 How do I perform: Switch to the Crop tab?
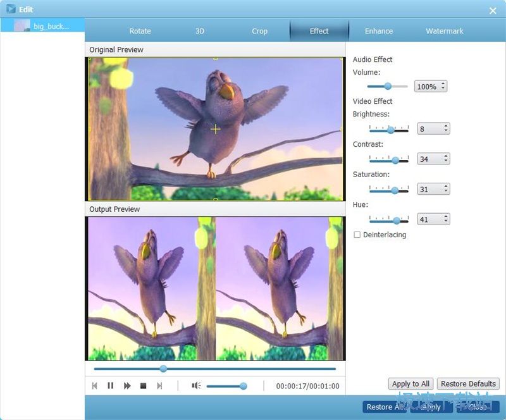pos(260,31)
